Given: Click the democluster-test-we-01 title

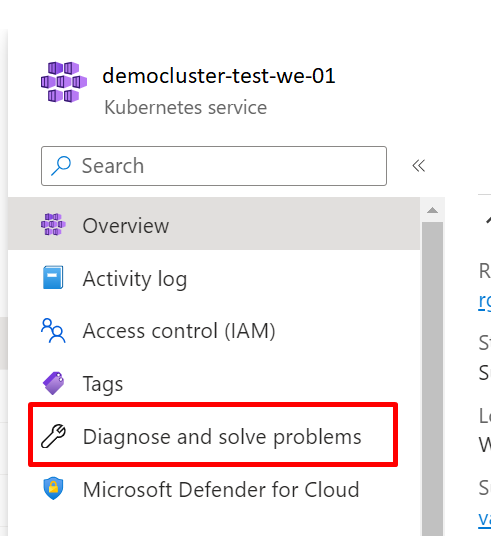Looking at the screenshot, I should (219, 76).
